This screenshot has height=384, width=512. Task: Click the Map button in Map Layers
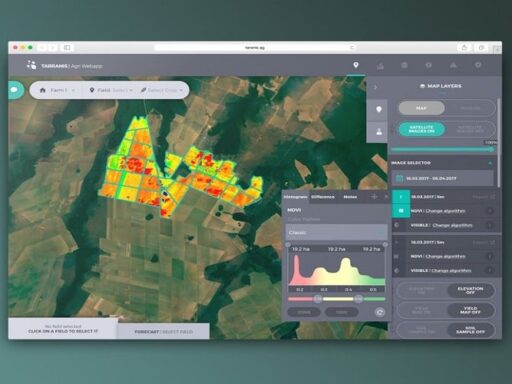[x=422, y=108]
